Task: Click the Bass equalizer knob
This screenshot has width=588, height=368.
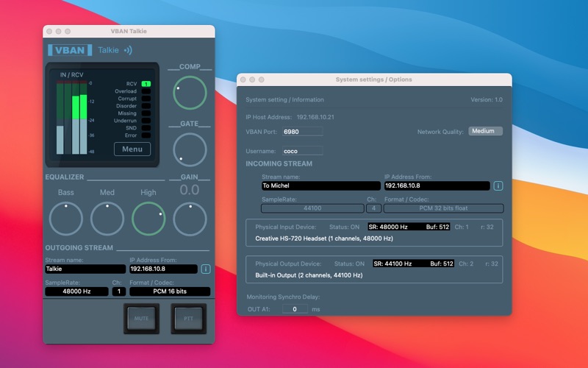Action: [66, 219]
